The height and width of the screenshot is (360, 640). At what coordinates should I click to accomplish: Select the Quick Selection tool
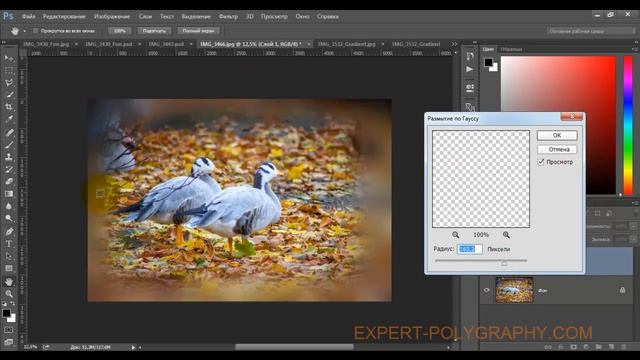[9, 95]
